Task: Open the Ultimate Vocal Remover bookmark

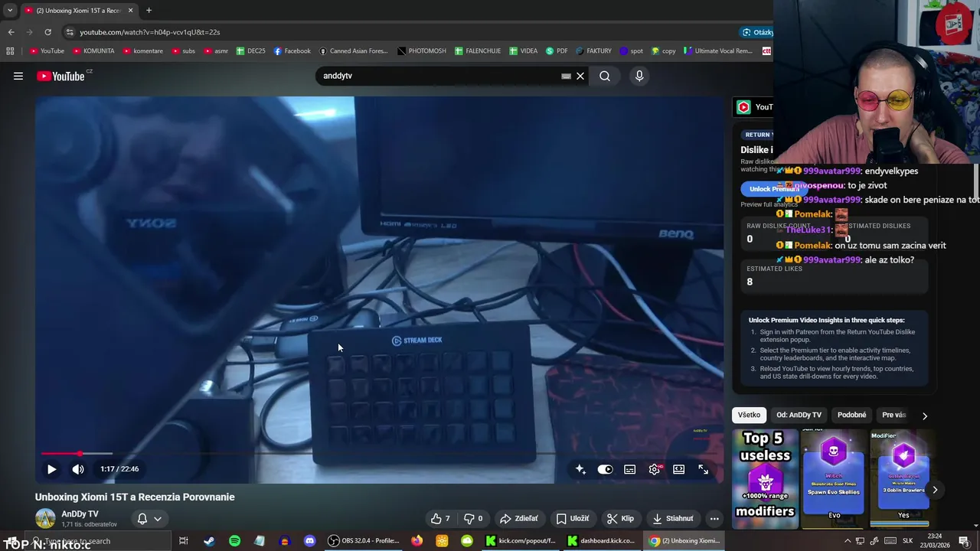Action: click(x=718, y=51)
